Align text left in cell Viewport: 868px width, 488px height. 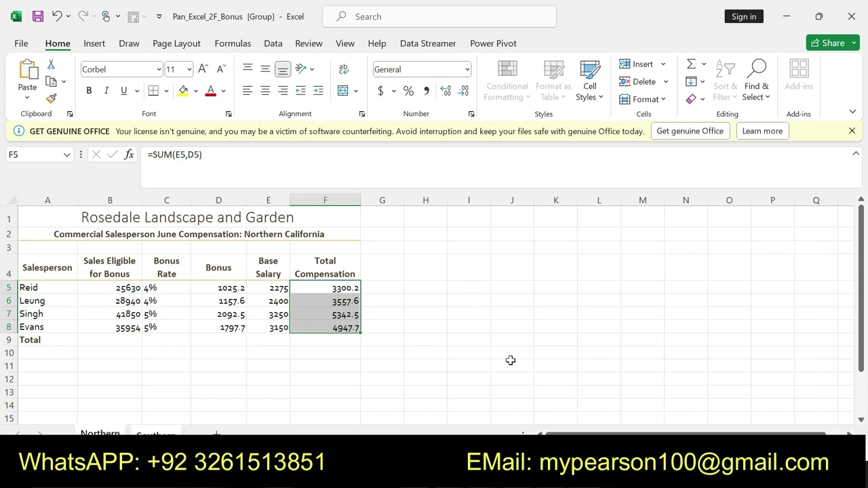click(248, 90)
